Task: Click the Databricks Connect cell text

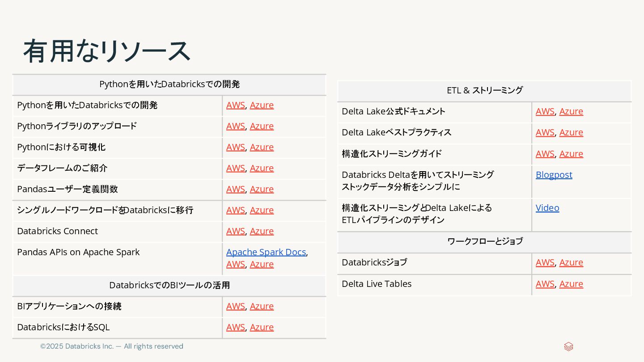Action: tap(57, 231)
